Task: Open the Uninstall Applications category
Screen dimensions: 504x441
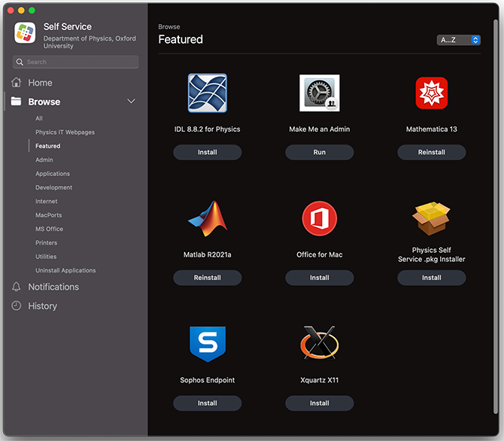Action: click(65, 270)
